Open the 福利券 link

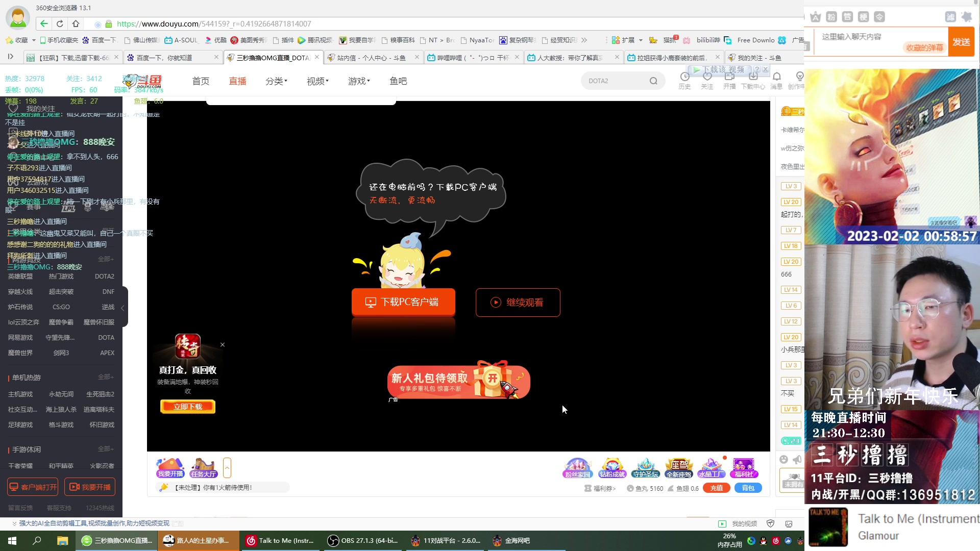[600, 488]
